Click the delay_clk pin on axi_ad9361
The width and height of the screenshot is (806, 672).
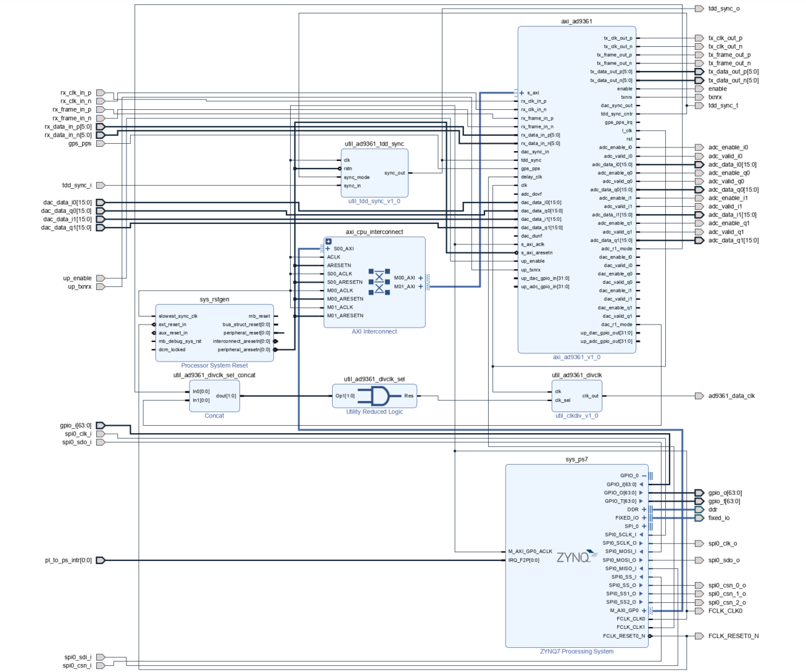[x=531, y=177]
